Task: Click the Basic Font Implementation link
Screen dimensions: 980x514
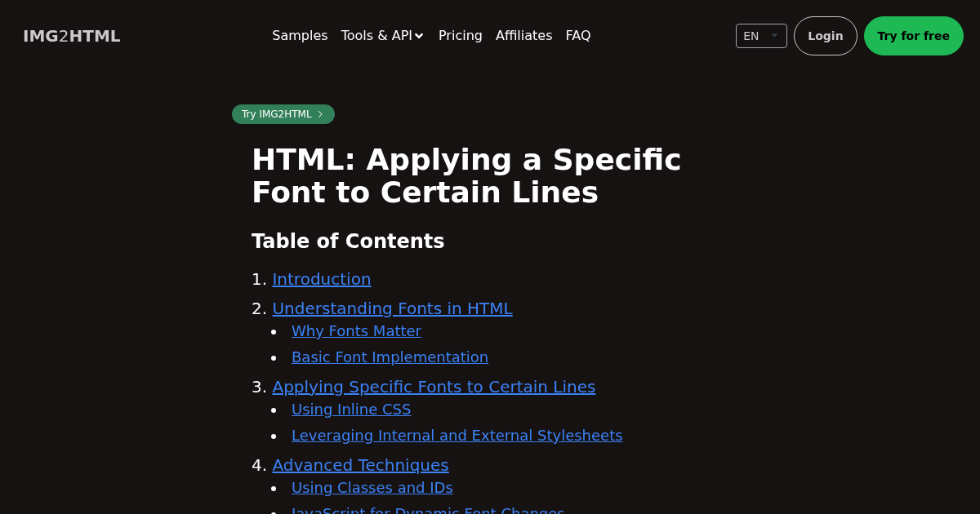Action: click(390, 357)
